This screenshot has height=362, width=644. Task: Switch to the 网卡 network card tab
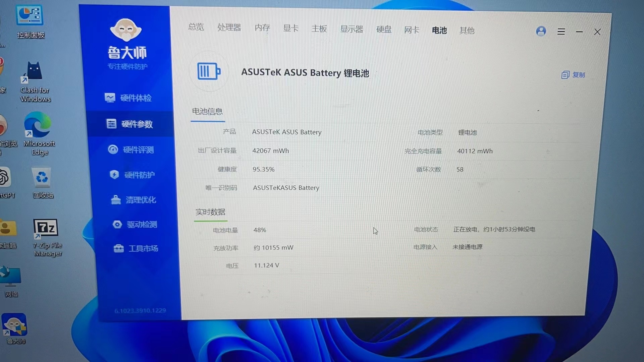tap(412, 30)
